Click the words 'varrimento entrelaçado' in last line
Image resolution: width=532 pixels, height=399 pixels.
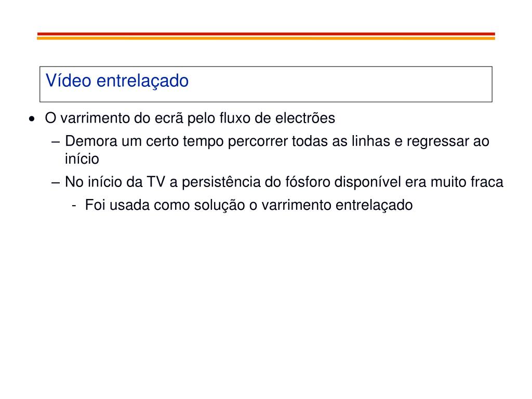[x=337, y=205]
